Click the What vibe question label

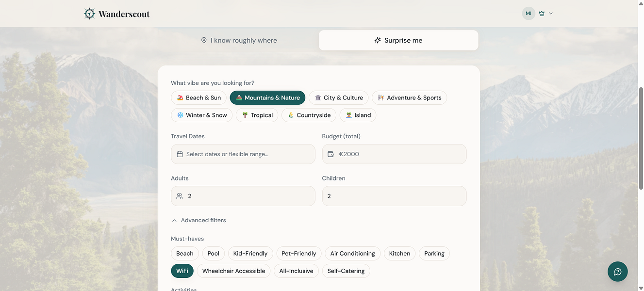213,83
